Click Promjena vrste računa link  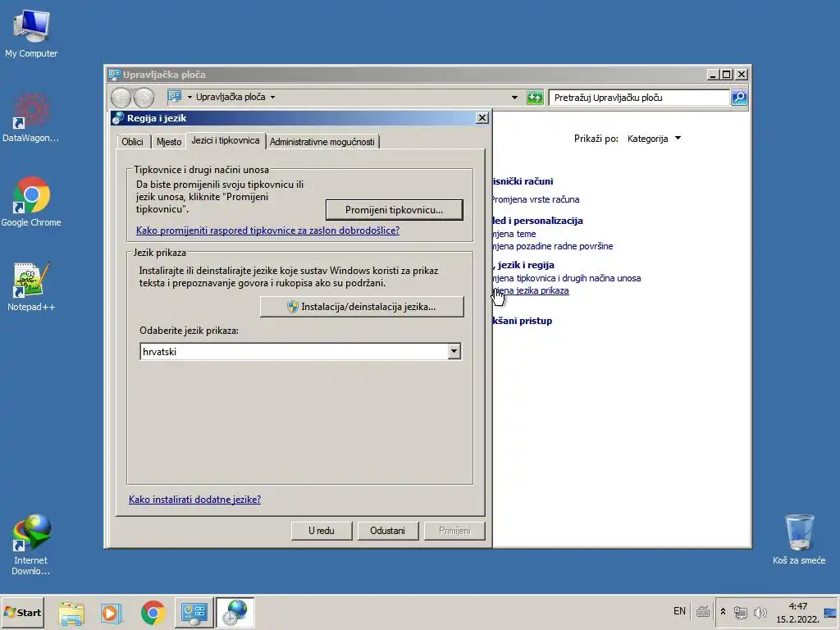(536, 199)
